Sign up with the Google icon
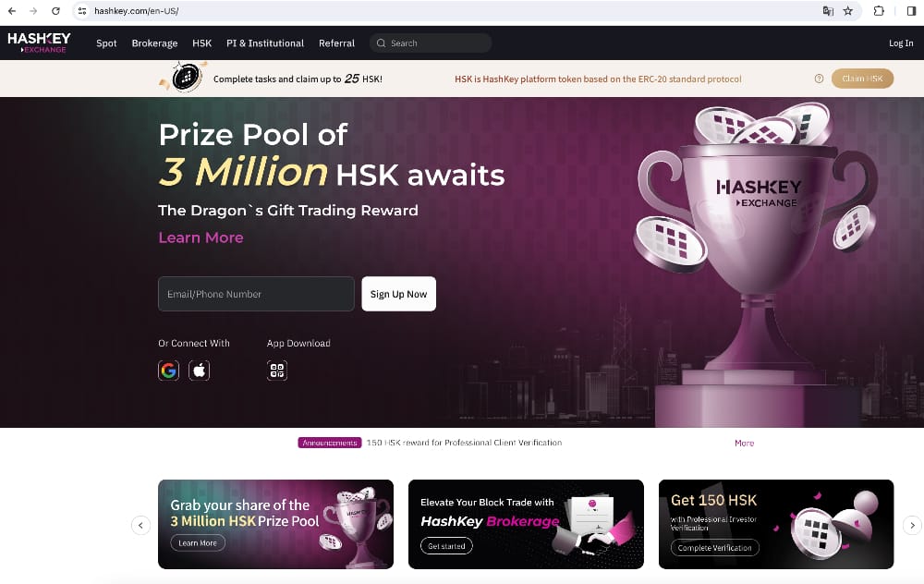Viewport: 924px width, 584px height. coord(168,371)
